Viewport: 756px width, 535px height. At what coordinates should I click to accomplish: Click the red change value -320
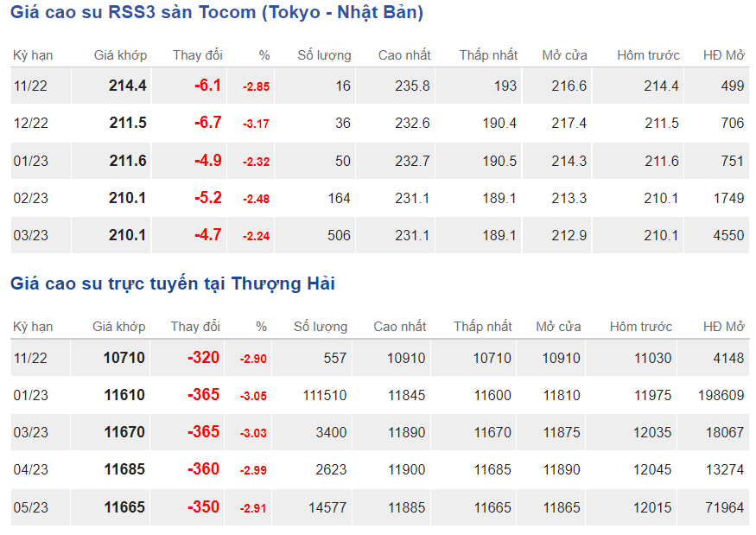point(204,358)
